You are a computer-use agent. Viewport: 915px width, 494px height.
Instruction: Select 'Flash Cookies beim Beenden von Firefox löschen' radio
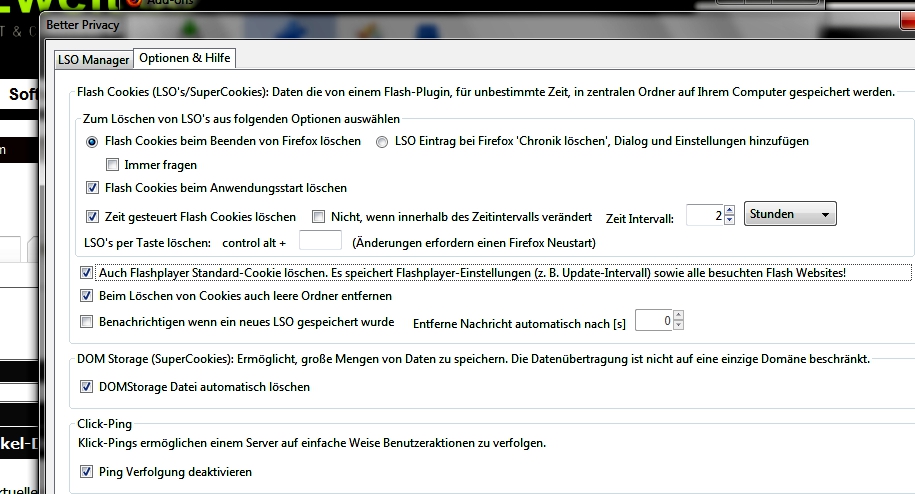(92, 142)
